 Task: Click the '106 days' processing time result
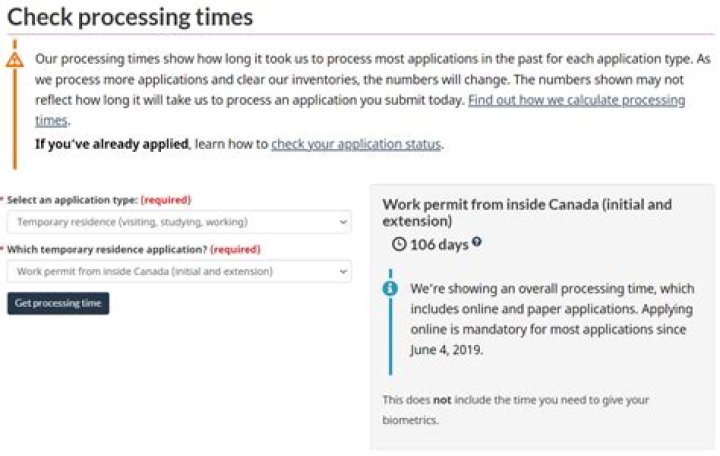(438, 244)
